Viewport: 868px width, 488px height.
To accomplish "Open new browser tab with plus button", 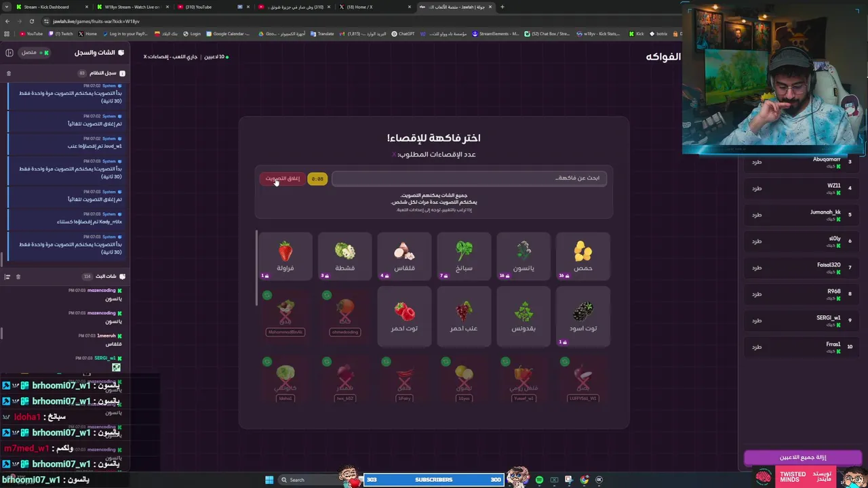I will point(502,7).
